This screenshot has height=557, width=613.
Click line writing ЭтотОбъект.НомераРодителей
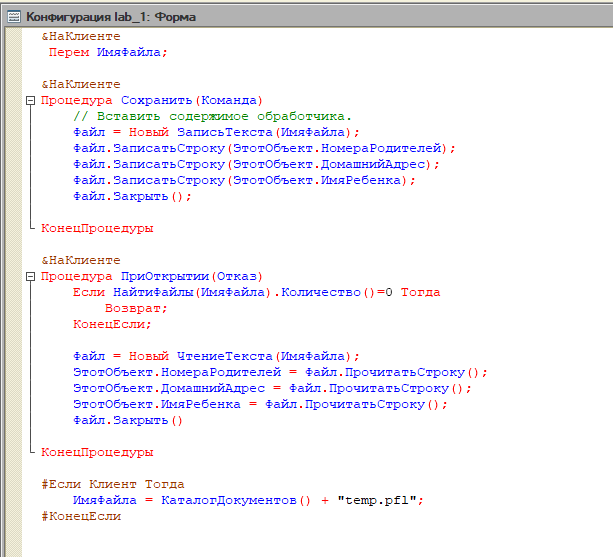point(264,149)
